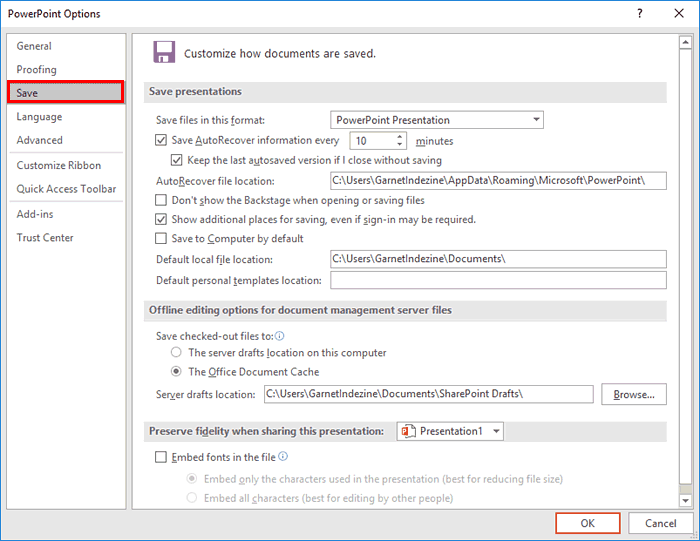Open the Add-ins category
Screen dimensions: 700x541
tap(35, 214)
